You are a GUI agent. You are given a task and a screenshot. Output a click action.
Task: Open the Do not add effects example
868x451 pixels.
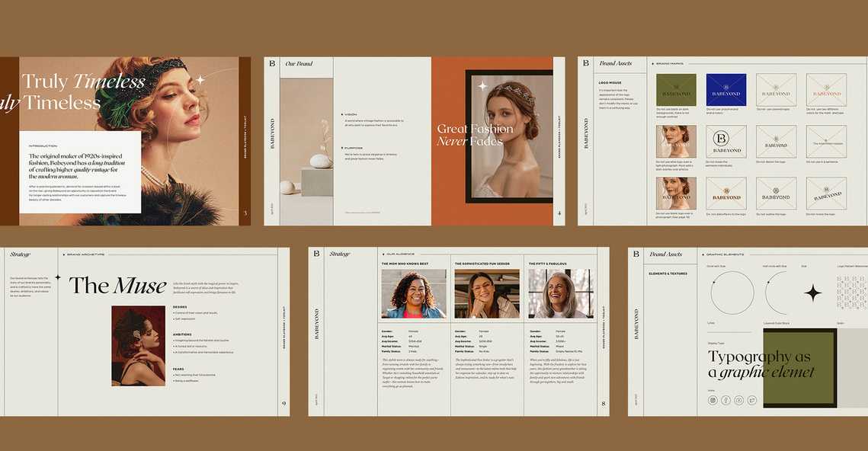pyautogui.click(x=725, y=194)
